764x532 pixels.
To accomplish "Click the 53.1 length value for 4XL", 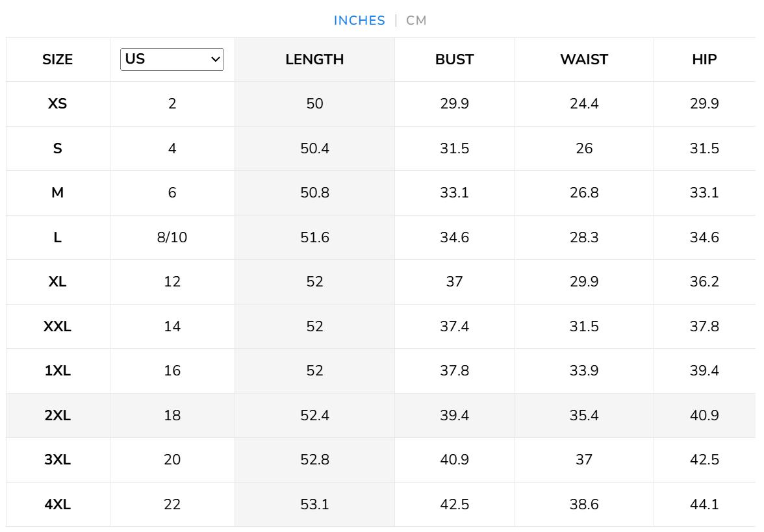I will click(314, 504).
